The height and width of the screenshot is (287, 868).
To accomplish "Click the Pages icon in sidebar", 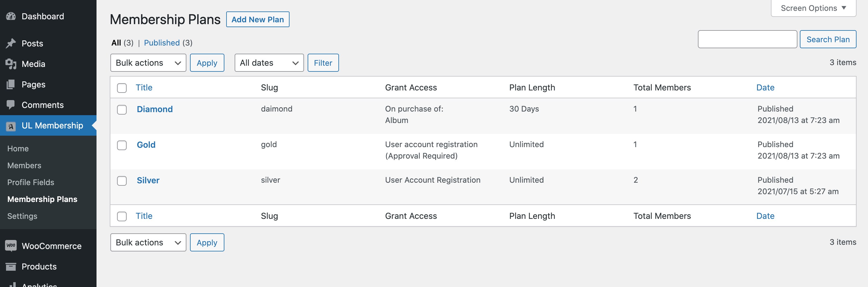I will pyautogui.click(x=11, y=84).
